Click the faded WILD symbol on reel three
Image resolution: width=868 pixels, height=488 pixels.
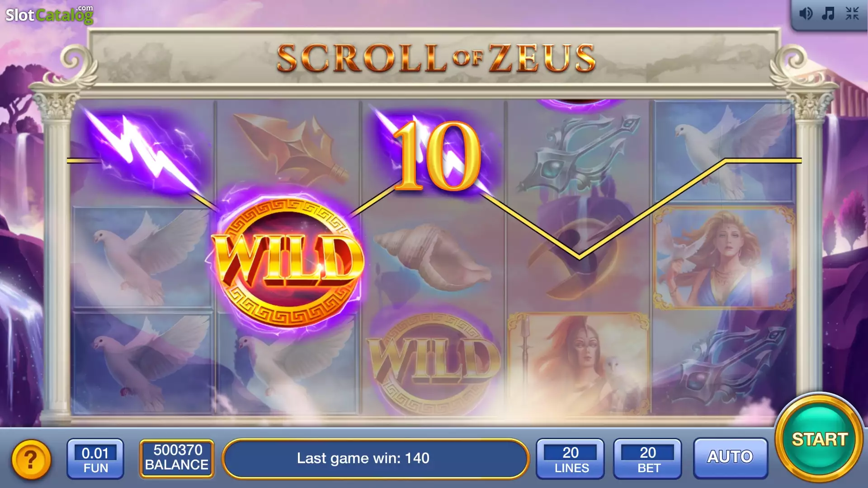(434, 362)
